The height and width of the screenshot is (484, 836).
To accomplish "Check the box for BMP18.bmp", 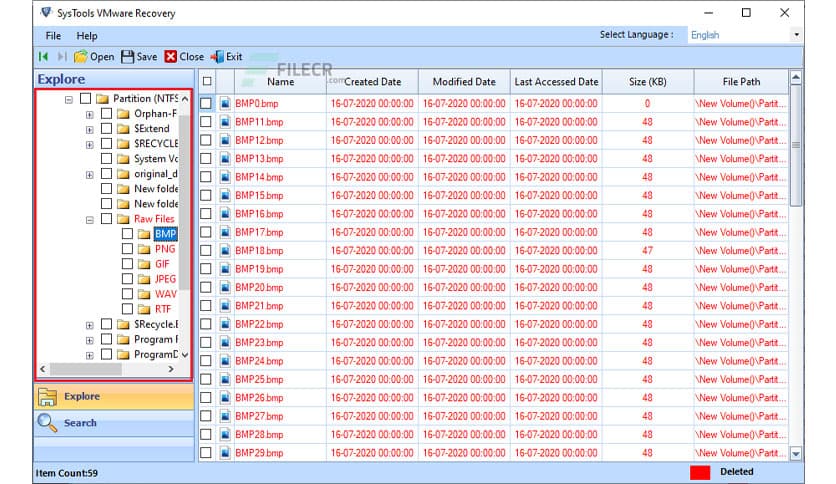I will coord(206,251).
